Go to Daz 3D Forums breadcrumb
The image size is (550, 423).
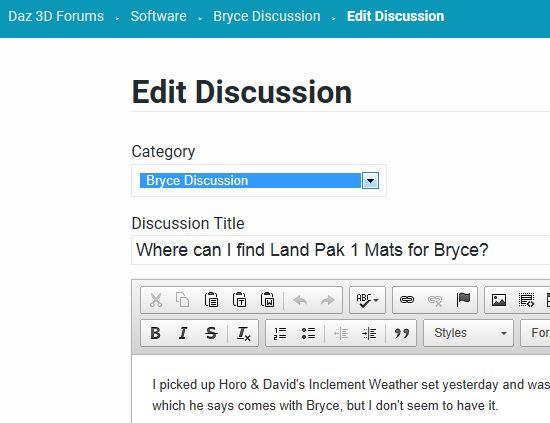pyautogui.click(x=56, y=16)
